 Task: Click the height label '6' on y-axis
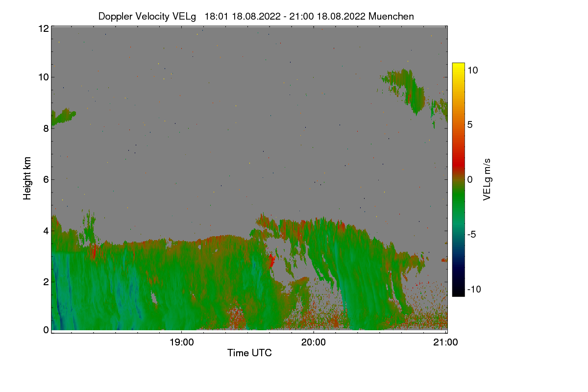(x=46, y=179)
